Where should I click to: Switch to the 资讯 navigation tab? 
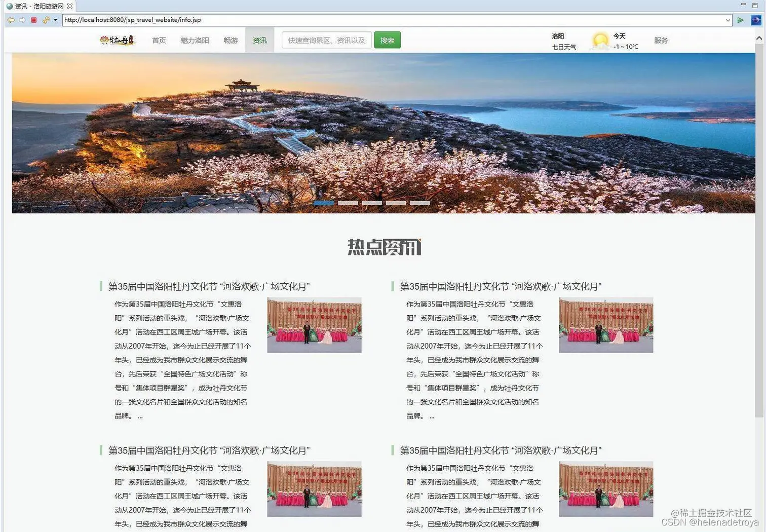[259, 40]
